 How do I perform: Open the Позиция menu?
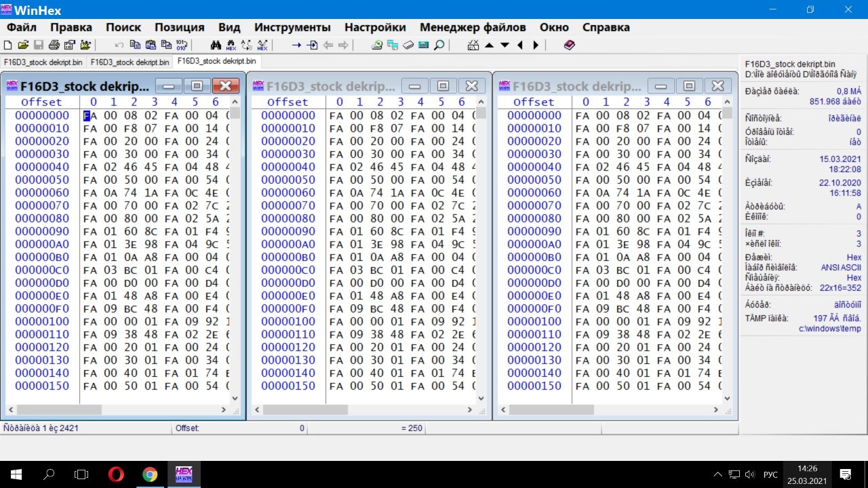click(179, 27)
